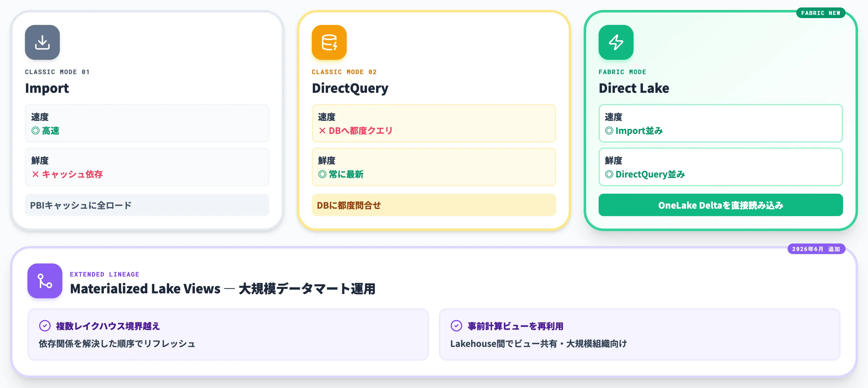
Task: Click the OneLake Deltaを直接読み込み button
Action: 721,205
